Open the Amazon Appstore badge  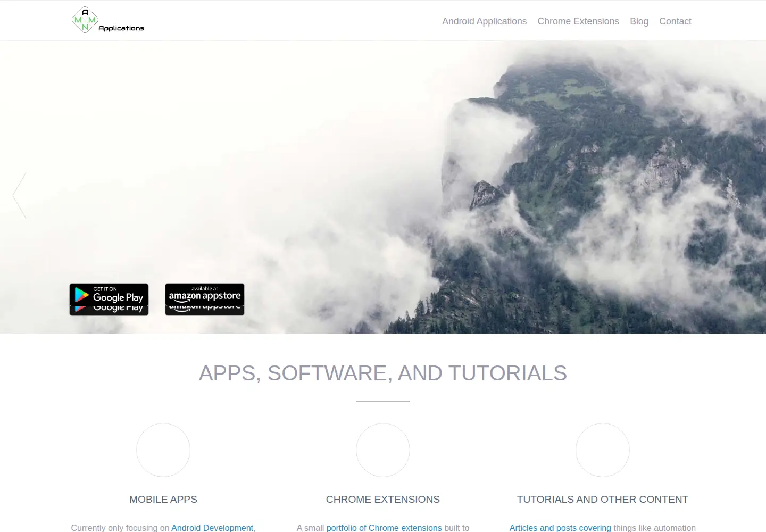(205, 294)
